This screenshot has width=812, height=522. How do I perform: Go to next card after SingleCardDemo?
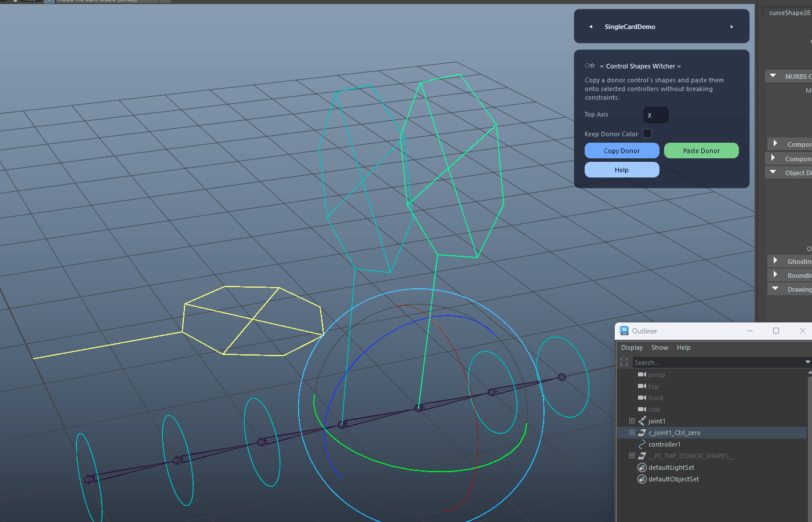pos(731,27)
